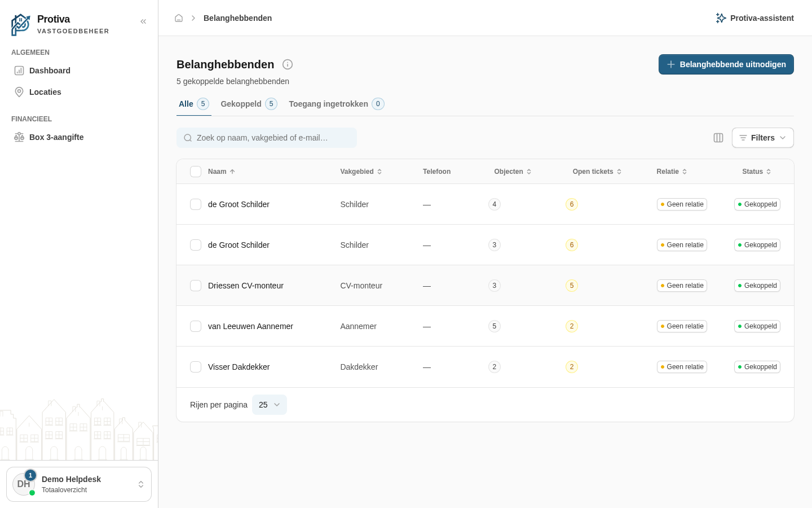Select the Visser Dakdekker checkbox
The width and height of the screenshot is (812, 508).
(196, 367)
